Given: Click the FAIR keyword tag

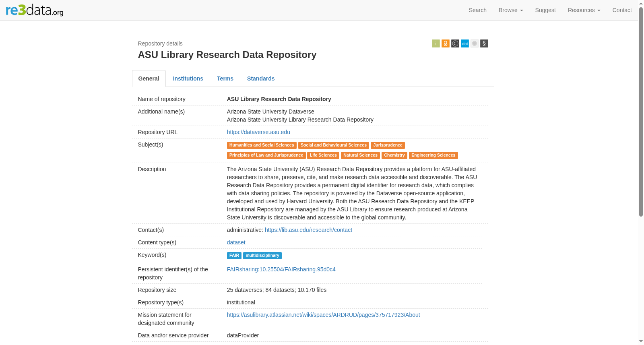Looking at the screenshot, I should click(234, 256).
